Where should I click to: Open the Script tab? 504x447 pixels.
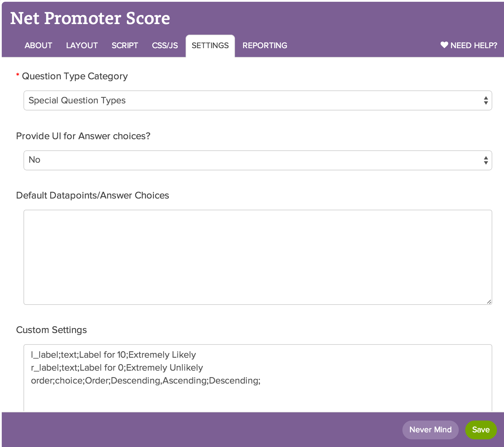pyautogui.click(x=125, y=46)
